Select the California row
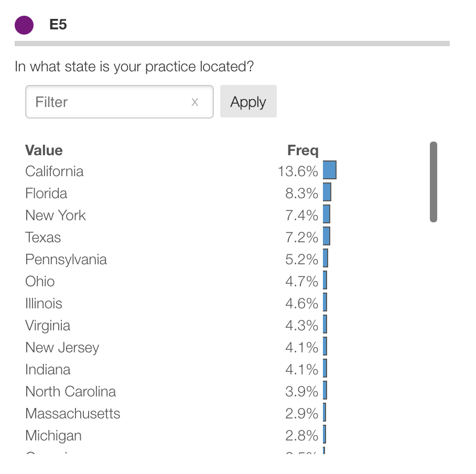The width and height of the screenshot is (476, 474). pos(55,171)
